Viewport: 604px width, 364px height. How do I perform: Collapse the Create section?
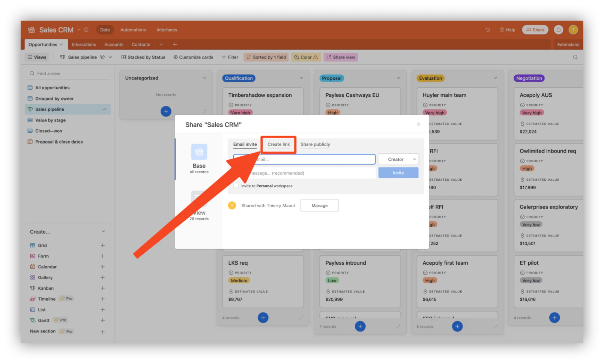pos(103,232)
